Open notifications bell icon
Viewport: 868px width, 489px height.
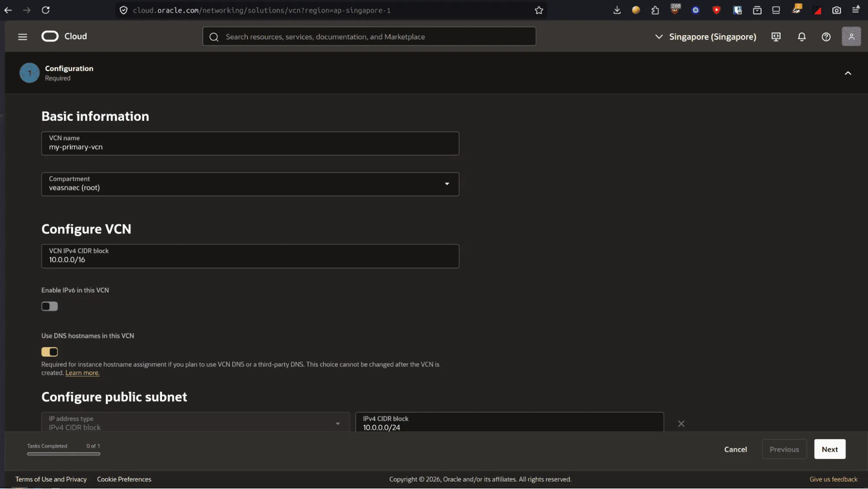802,37
